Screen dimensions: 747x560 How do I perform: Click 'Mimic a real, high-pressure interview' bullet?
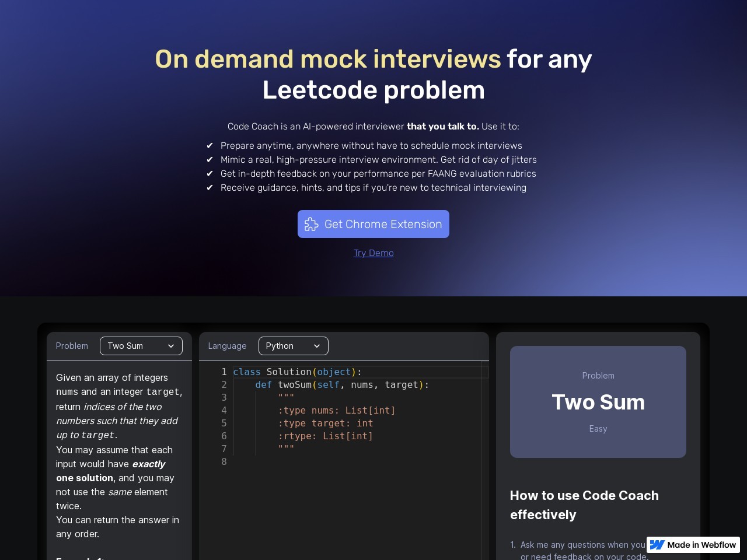(x=379, y=159)
